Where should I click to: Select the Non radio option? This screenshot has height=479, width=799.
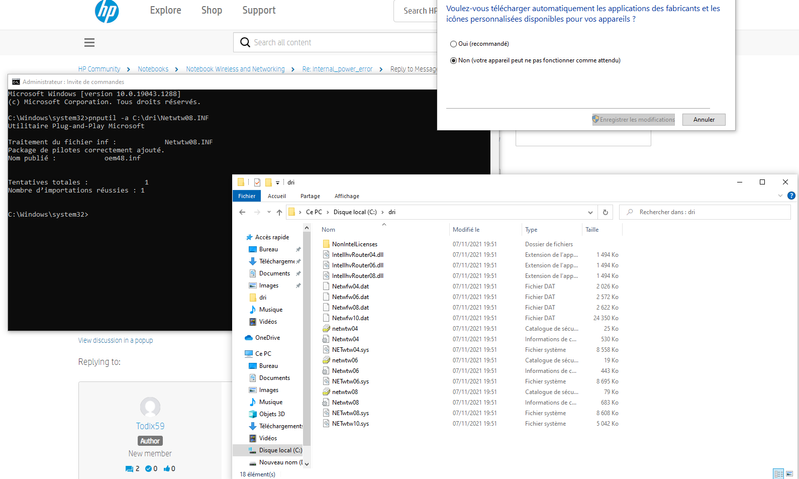pyautogui.click(x=453, y=60)
